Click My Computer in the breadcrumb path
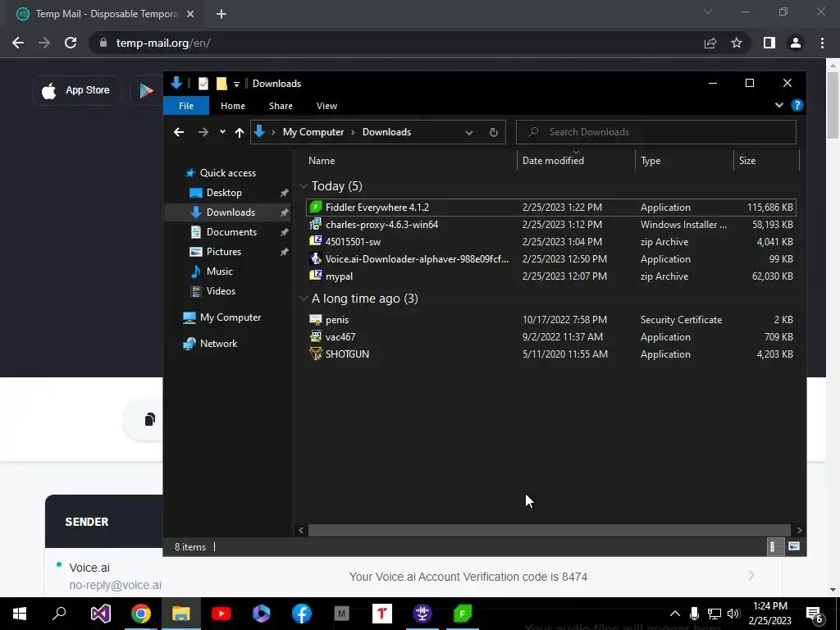Image resolution: width=840 pixels, height=630 pixels. 313,132
